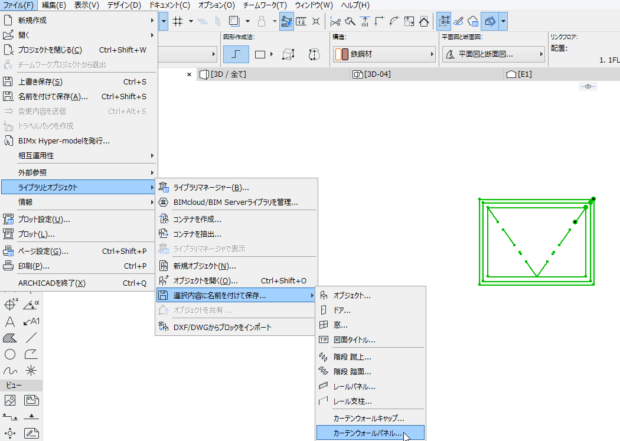Click プロット(L)... menu entry
This screenshot has width=620, height=441.
tap(79, 235)
